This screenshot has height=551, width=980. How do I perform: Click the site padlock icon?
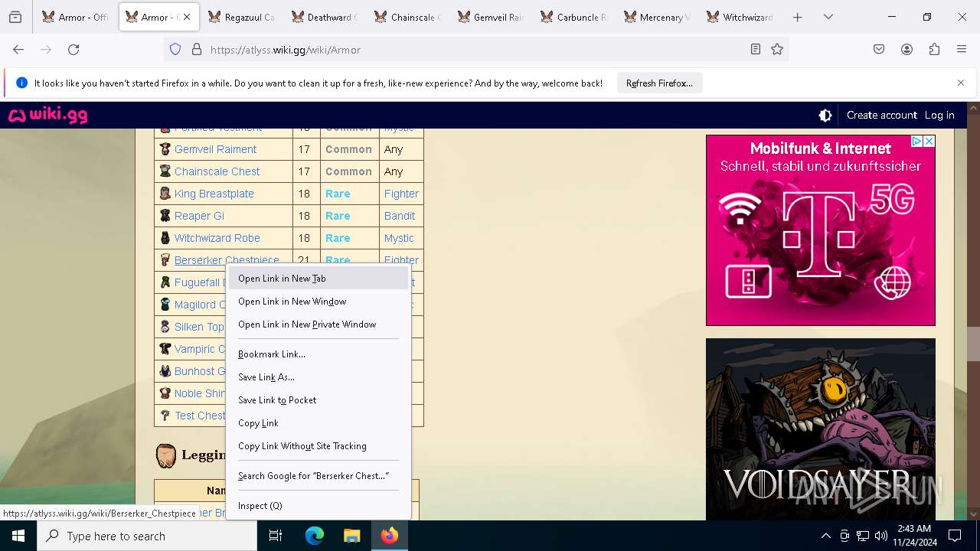pyautogui.click(x=197, y=50)
